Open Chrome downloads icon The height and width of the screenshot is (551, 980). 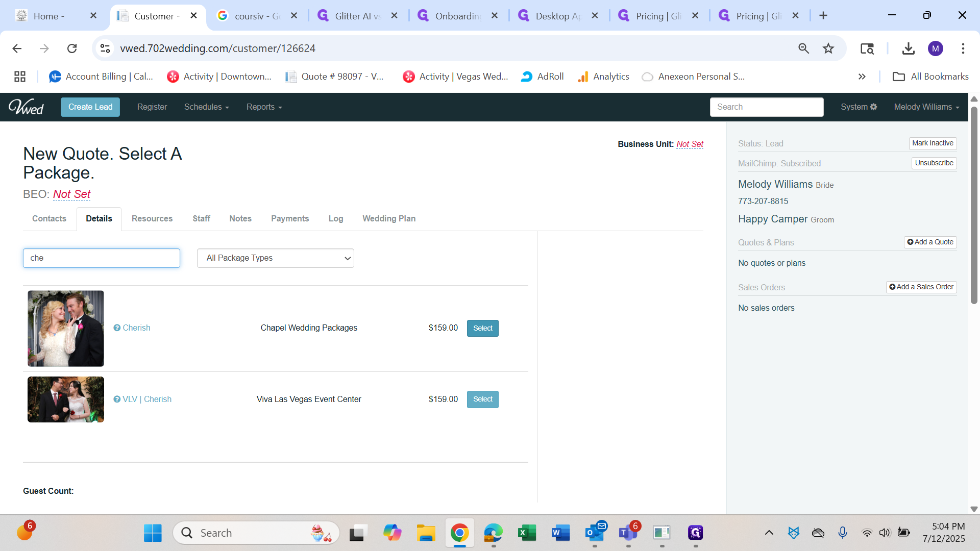pos(908,48)
